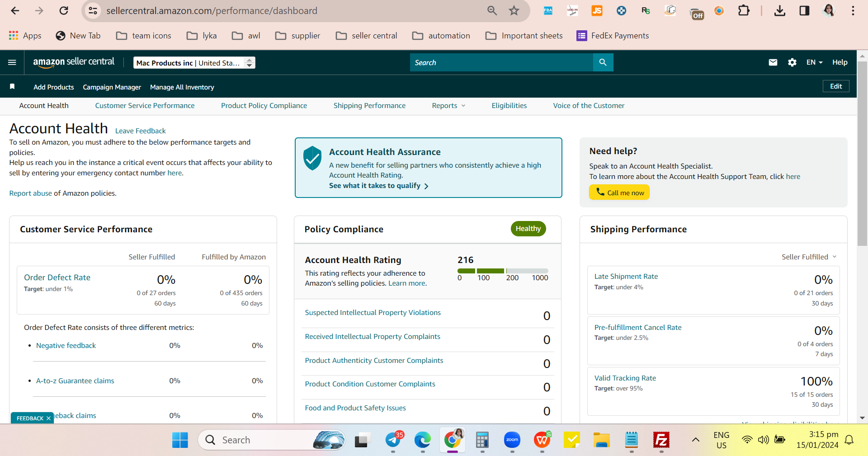This screenshot has height=456, width=868.
Task: Reload the current page
Action: [64, 10]
